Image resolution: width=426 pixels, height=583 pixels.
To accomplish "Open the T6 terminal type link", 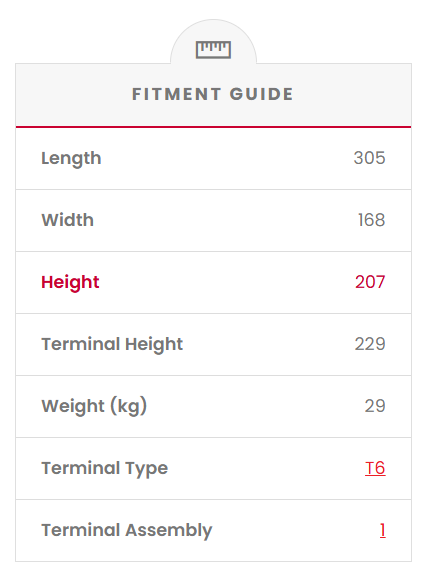I will pyautogui.click(x=375, y=468).
